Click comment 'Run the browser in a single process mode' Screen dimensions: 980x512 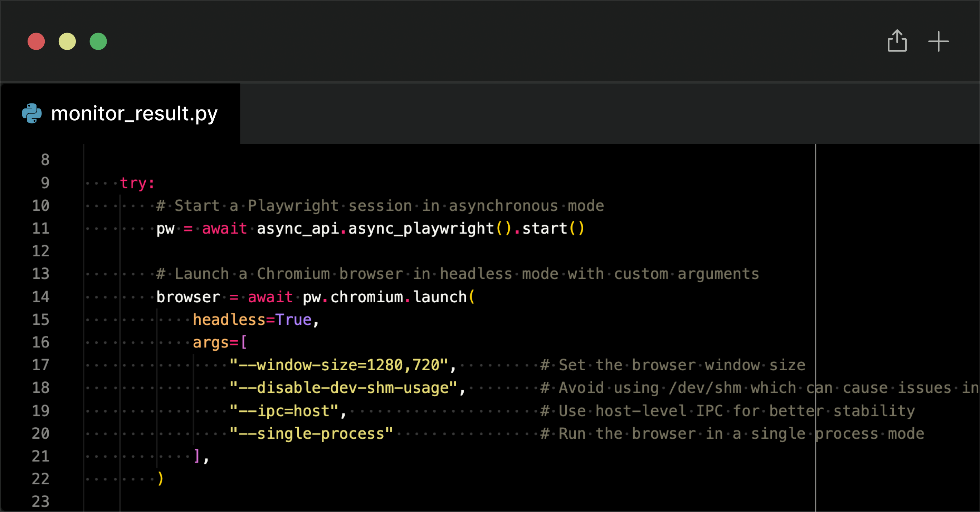[732, 434]
